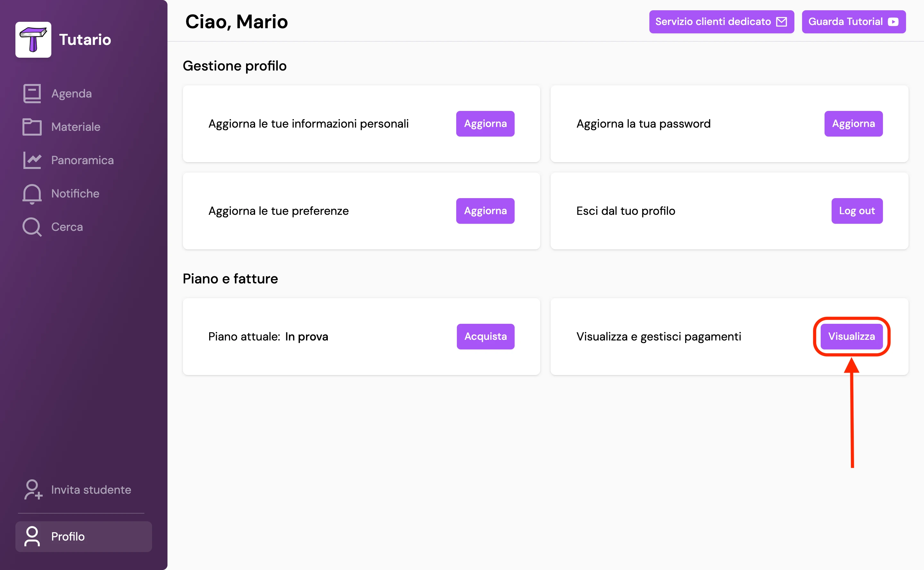Open the Materiale section
924x570 pixels.
point(75,127)
